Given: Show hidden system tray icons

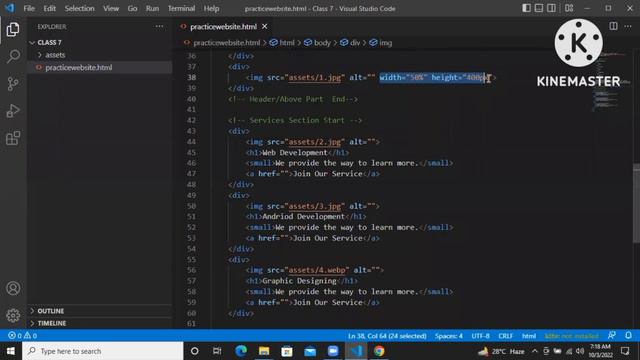Looking at the screenshot, I should 534,351.
